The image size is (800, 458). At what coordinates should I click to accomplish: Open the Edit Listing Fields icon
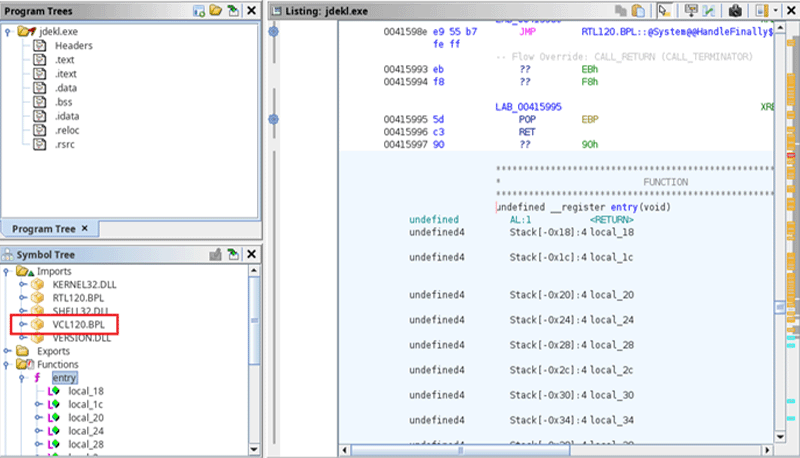point(691,11)
